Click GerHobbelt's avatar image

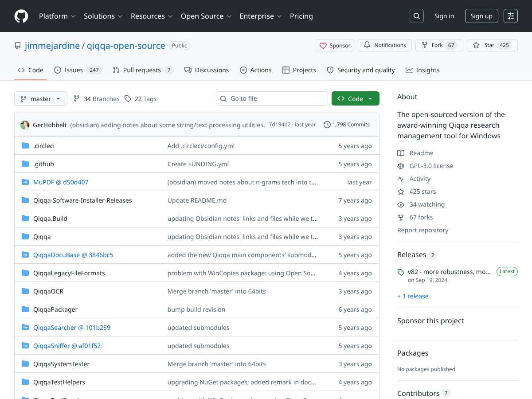point(25,125)
